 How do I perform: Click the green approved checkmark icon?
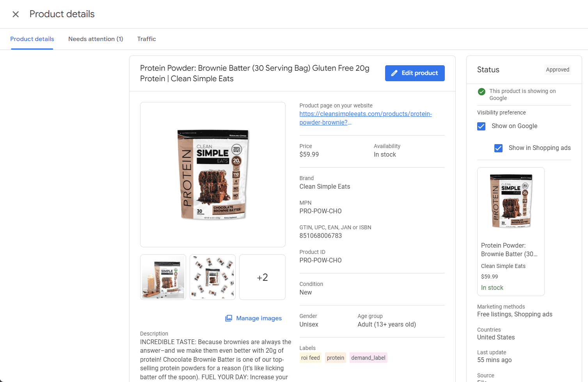pos(481,91)
